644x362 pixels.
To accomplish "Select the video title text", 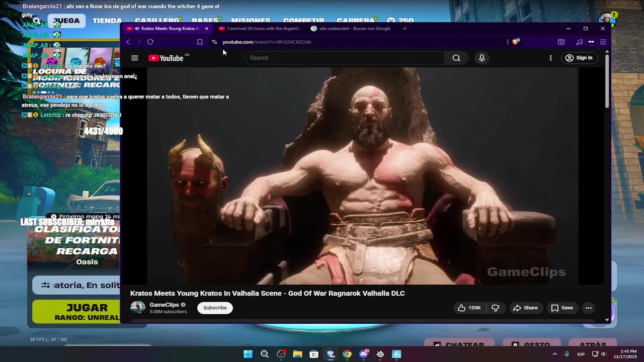I will tap(267, 293).
